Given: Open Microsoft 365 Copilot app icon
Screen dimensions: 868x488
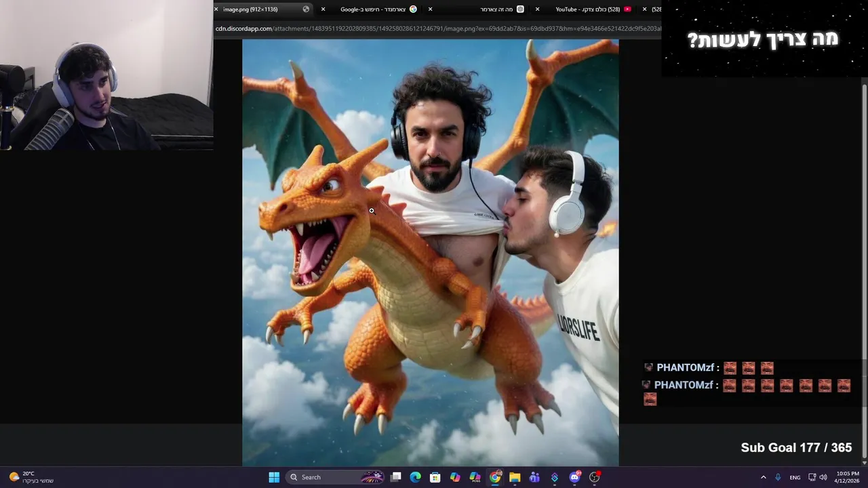Looking at the screenshot, I should click(475, 477).
